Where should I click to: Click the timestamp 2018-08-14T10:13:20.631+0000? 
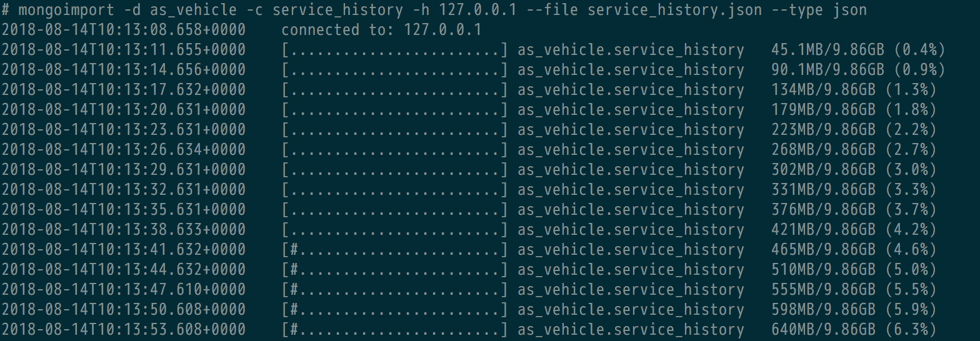point(124,110)
